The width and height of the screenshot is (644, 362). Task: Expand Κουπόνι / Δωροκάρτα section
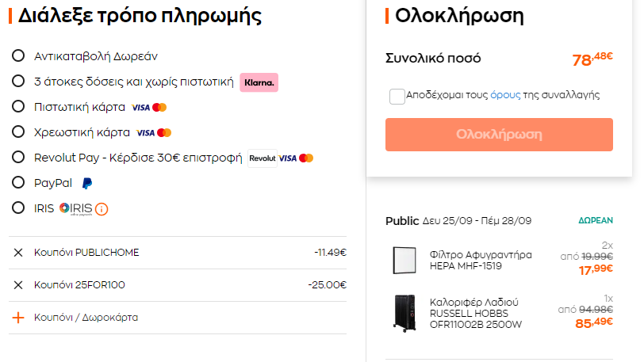86,318
